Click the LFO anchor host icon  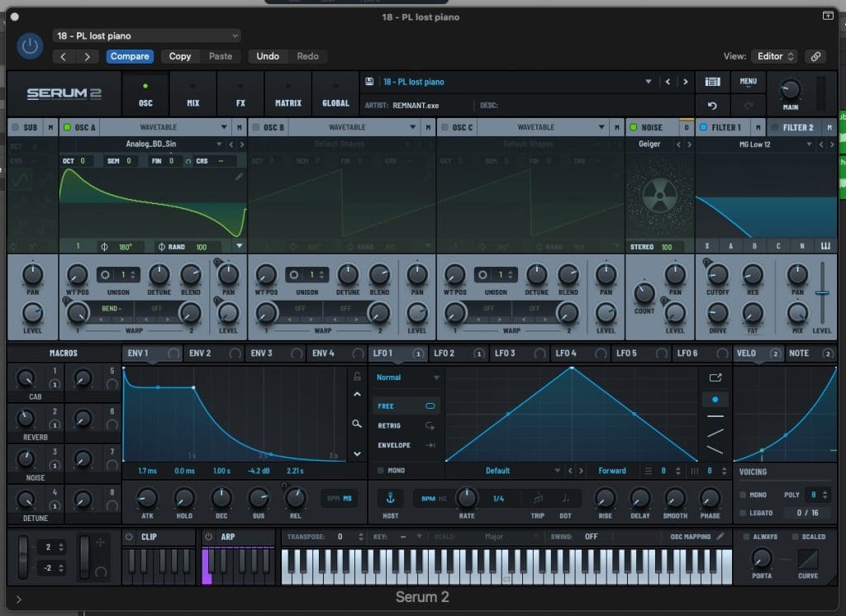pyautogui.click(x=390, y=499)
